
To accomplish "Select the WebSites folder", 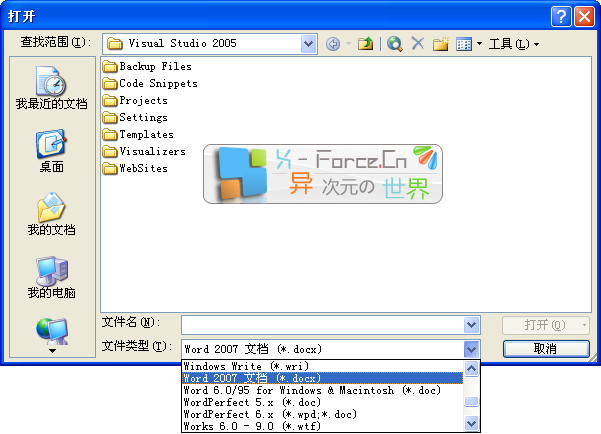I will tap(135, 168).
